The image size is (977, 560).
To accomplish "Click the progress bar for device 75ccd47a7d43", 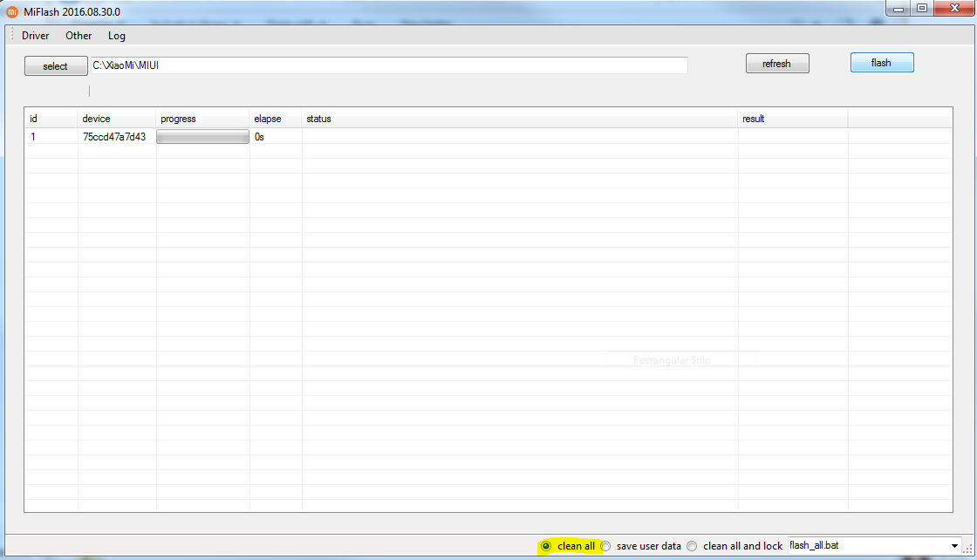I will click(x=202, y=137).
